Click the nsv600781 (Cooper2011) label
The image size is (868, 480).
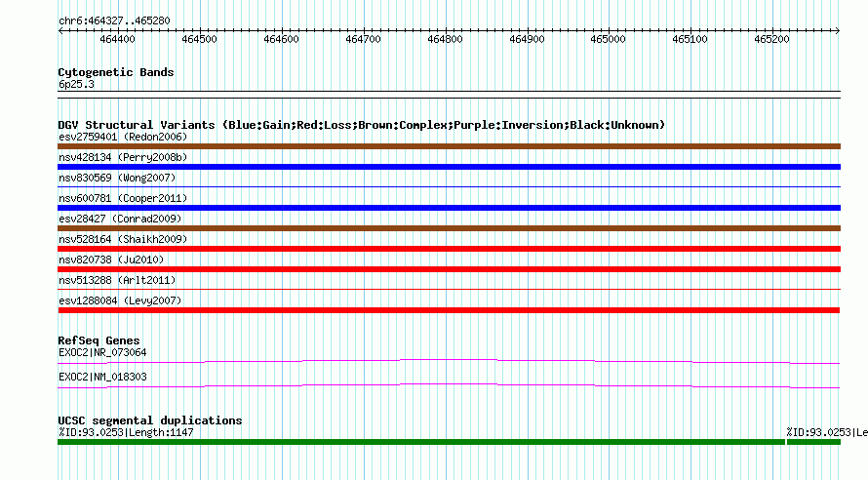pyautogui.click(x=123, y=198)
